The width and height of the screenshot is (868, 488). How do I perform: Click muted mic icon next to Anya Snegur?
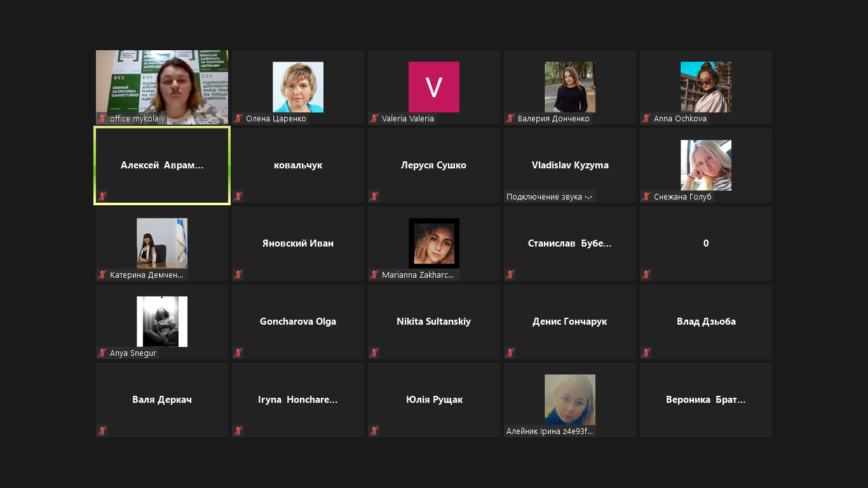click(x=102, y=353)
